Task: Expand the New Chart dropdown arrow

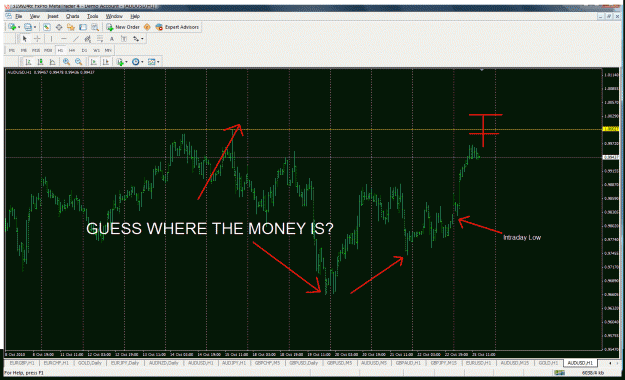Action: tap(19, 27)
